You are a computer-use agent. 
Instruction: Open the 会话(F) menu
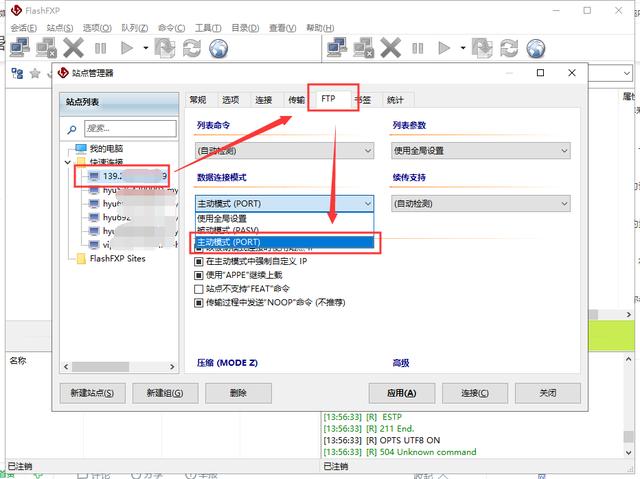(23, 28)
